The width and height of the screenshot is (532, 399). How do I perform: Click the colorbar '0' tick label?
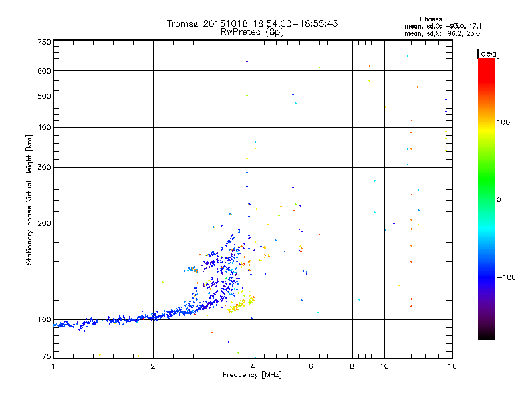499,199
